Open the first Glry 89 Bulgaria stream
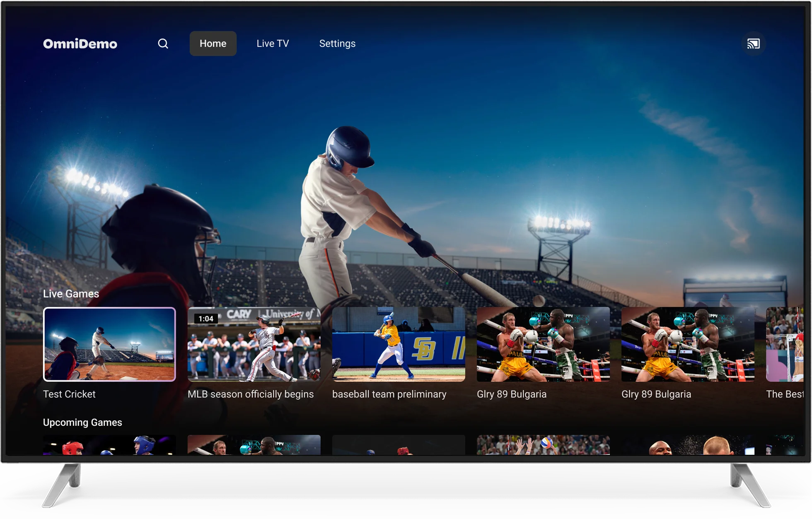812x519 pixels. [x=543, y=344]
